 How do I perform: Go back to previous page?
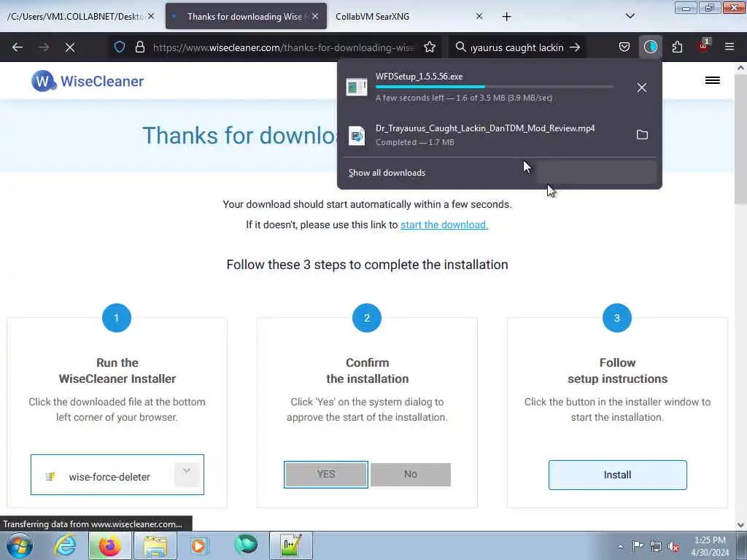pos(18,47)
